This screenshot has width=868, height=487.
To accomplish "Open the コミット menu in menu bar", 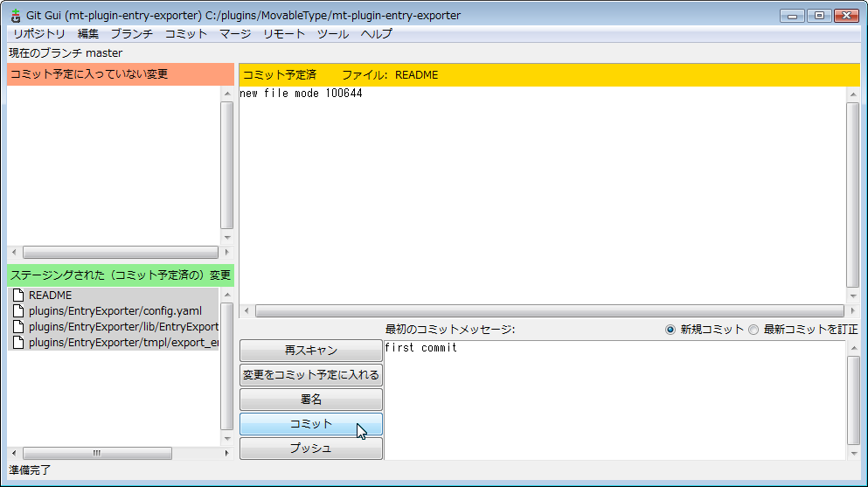I will point(186,34).
